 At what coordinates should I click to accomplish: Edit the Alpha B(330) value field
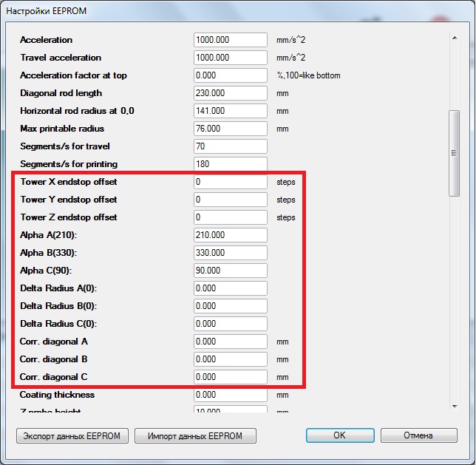click(231, 253)
